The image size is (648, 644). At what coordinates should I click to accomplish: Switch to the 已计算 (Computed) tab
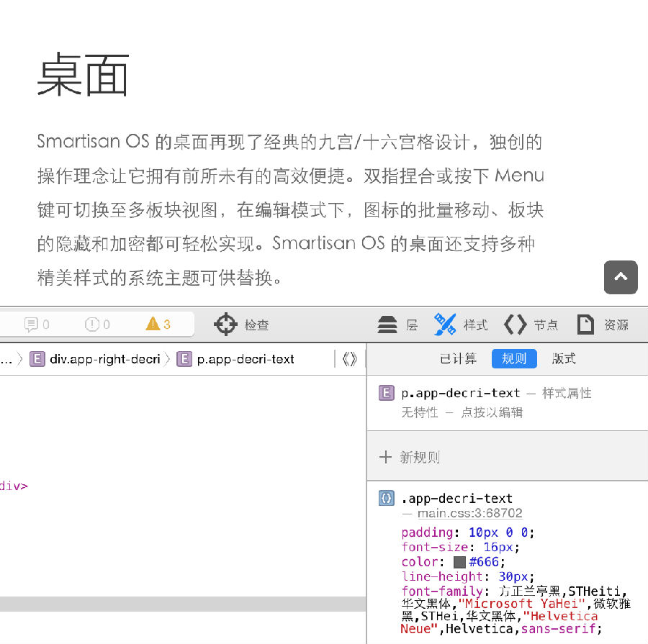coord(458,358)
